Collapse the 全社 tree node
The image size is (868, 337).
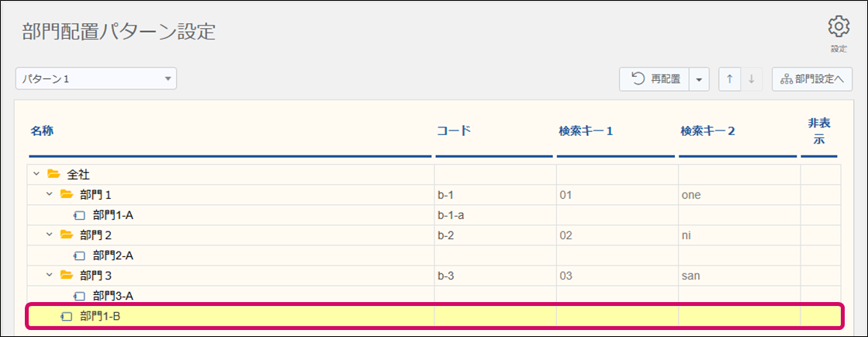click(36, 175)
